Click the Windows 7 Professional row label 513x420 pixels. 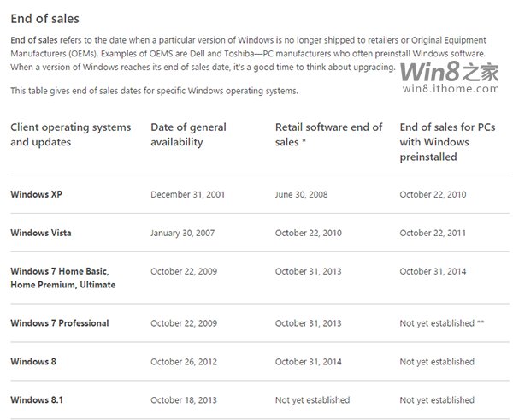click(x=60, y=323)
